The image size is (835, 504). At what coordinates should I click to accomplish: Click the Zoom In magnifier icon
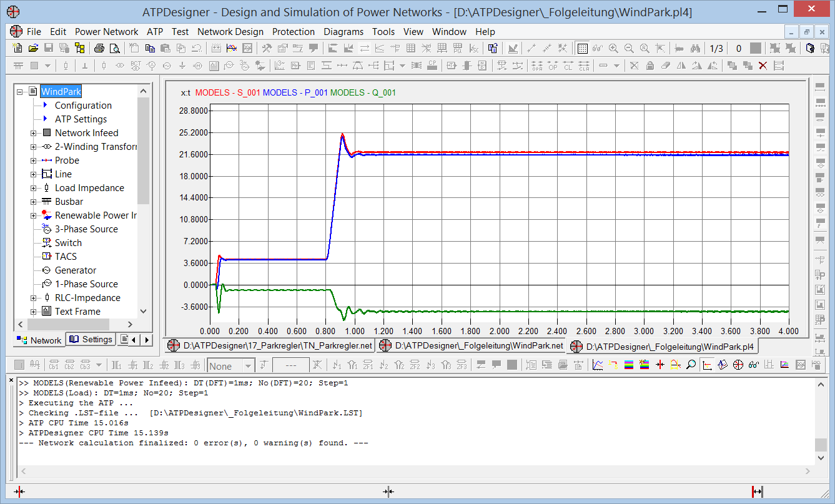point(613,48)
